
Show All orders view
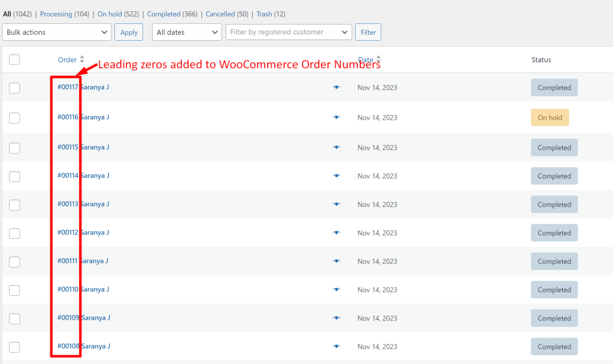(x=7, y=14)
